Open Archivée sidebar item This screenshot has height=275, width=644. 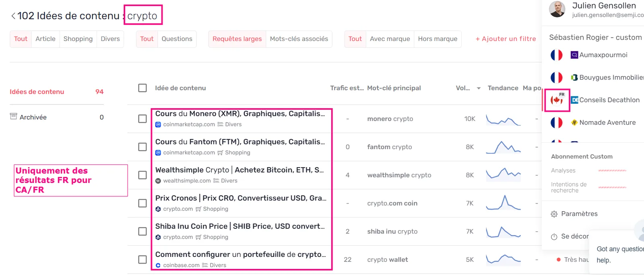click(57, 117)
